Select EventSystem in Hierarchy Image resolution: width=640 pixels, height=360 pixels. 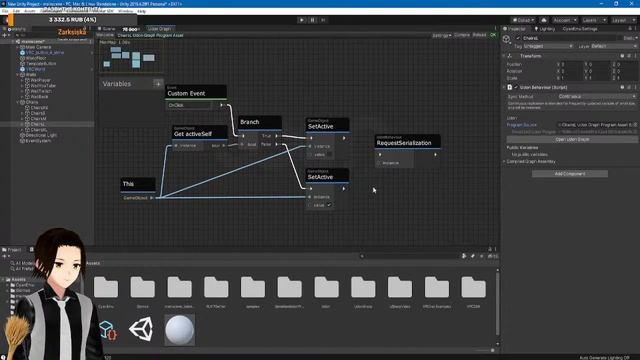click(36, 141)
